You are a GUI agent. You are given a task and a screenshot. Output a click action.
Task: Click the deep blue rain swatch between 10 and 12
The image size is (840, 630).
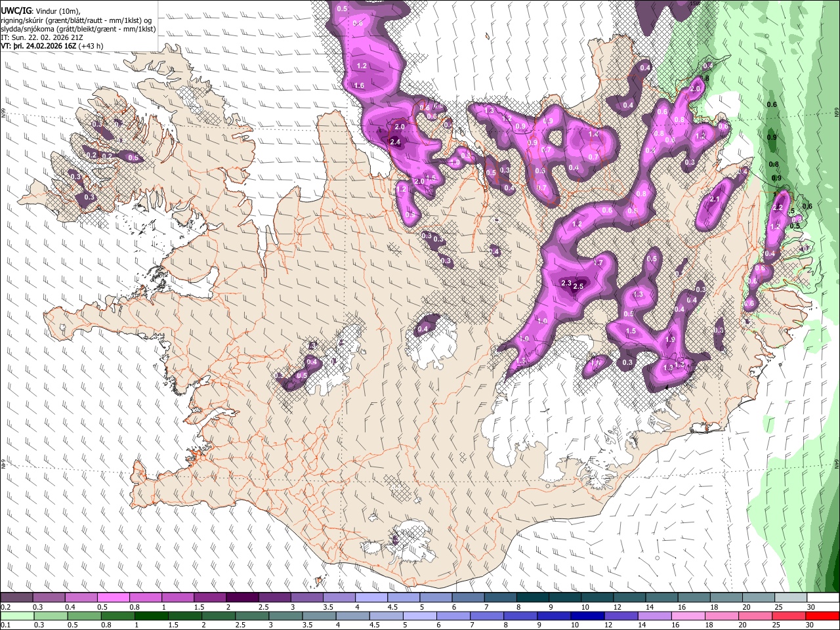coord(587,616)
